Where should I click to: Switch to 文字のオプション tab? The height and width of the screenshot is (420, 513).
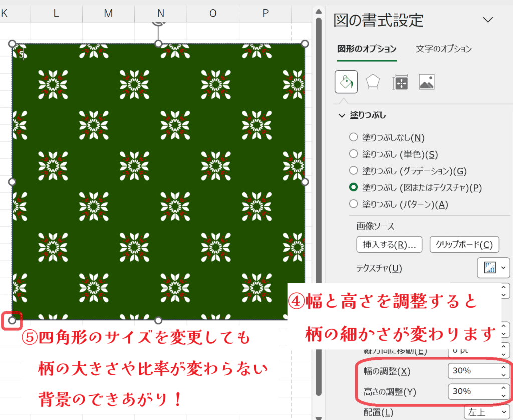coord(444,49)
